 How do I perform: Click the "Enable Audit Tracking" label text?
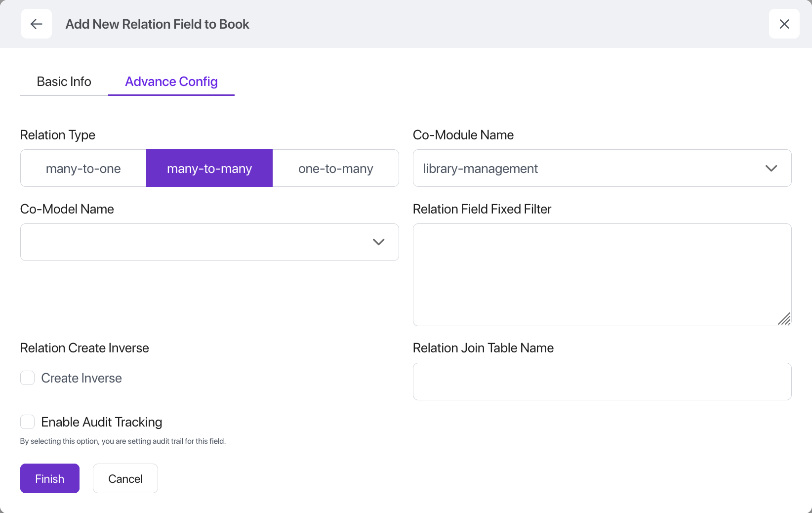[x=102, y=422]
